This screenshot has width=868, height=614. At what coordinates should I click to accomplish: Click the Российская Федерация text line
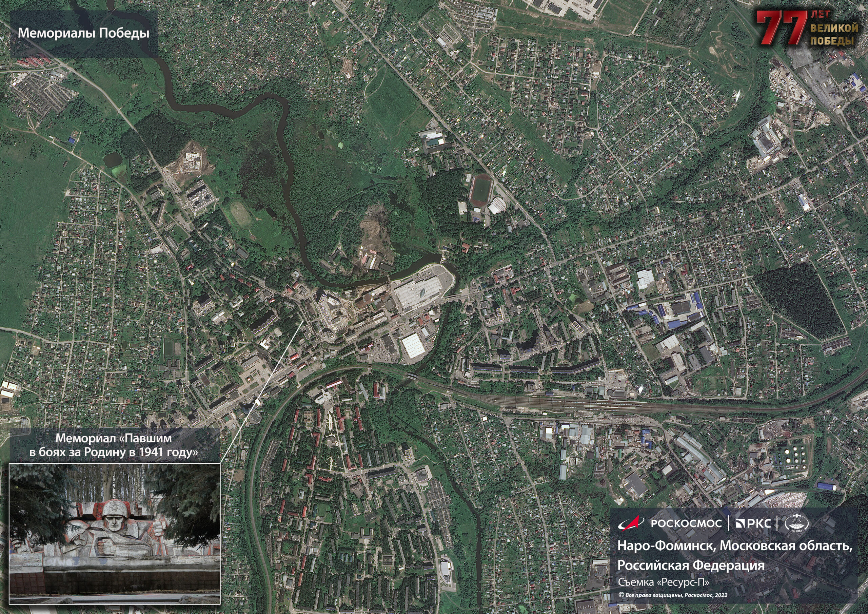pyautogui.click(x=691, y=565)
